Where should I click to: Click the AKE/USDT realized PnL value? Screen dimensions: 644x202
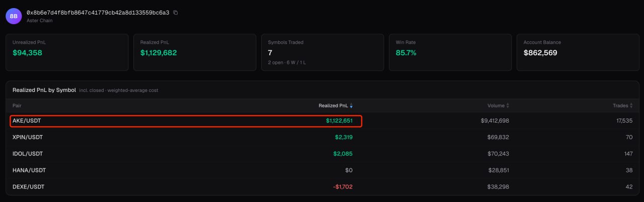[x=340, y=121]
